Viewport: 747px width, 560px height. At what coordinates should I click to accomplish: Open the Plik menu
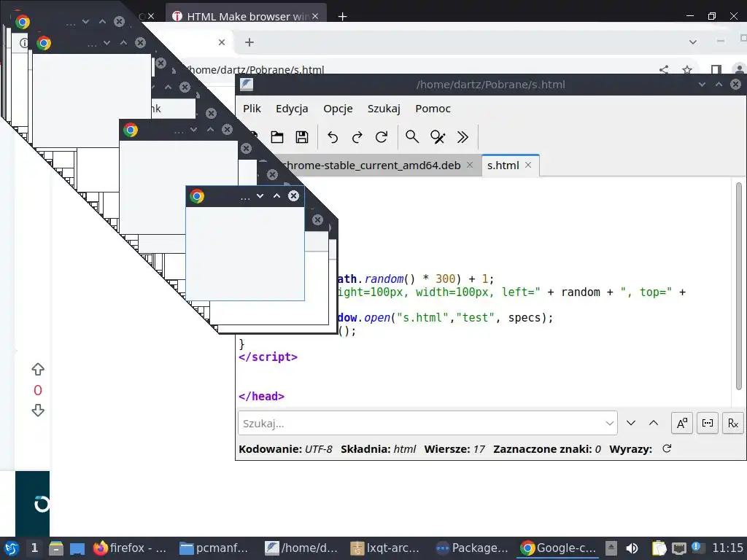(x=252, y=109)
